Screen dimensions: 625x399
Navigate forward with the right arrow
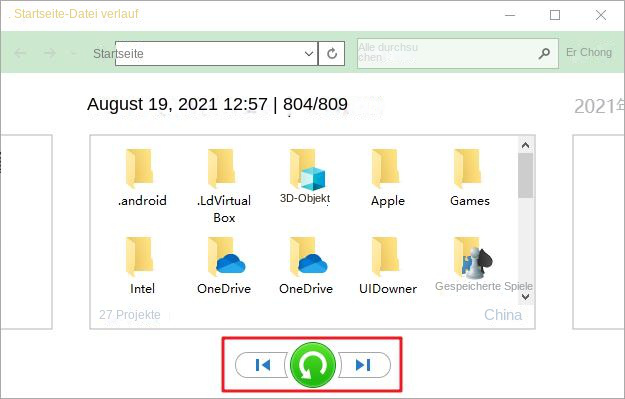50,53
